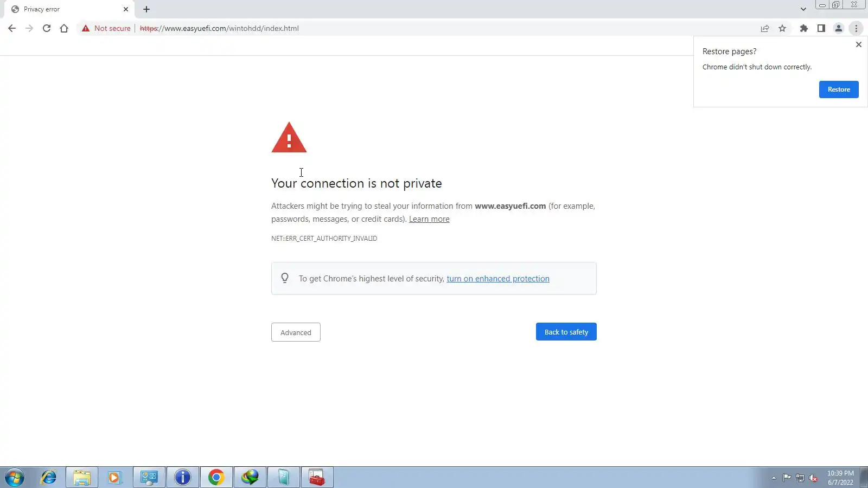
Task: Open Chrome's three-dot menu
Action: coord(856,28)
